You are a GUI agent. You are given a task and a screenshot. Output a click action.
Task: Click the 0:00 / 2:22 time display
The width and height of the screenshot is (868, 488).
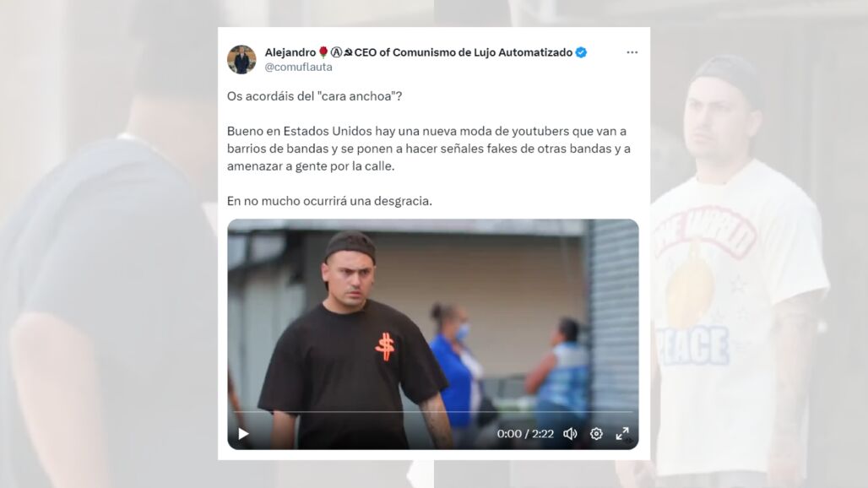[525, 434]
